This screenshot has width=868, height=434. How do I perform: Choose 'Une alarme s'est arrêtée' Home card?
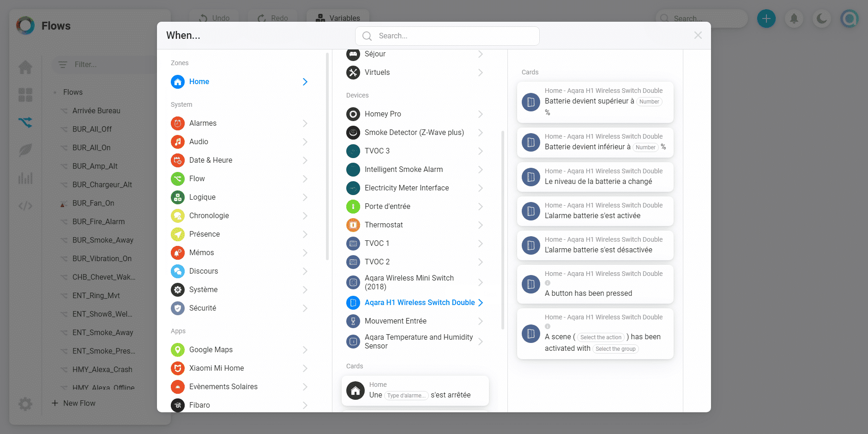[x=415, y=391]
